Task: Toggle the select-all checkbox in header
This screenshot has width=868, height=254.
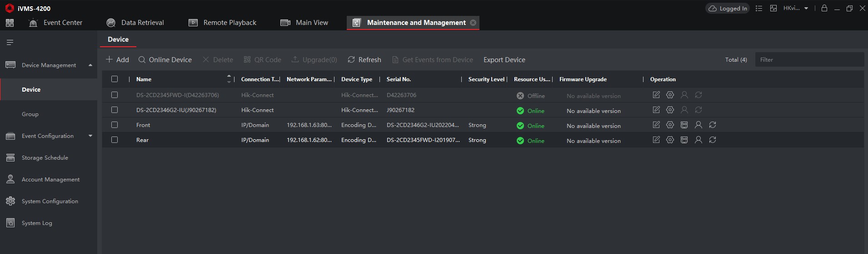Action: coord(115,79)
